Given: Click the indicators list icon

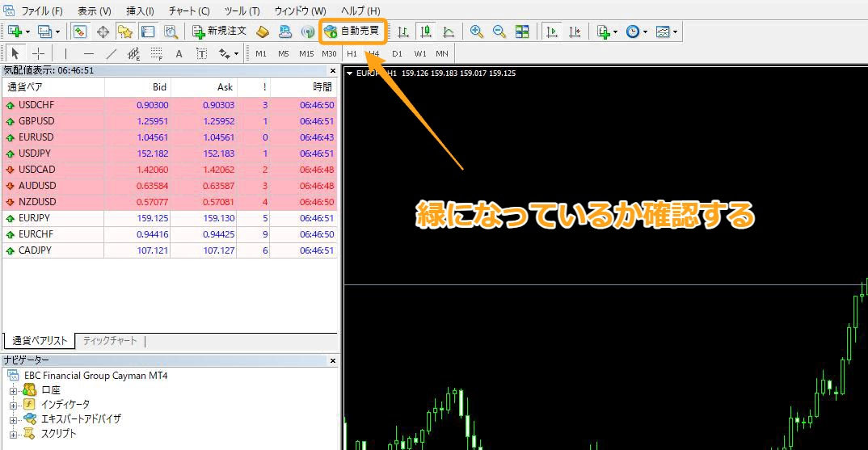Looking at the screenshot, I should tap(603, 32).
